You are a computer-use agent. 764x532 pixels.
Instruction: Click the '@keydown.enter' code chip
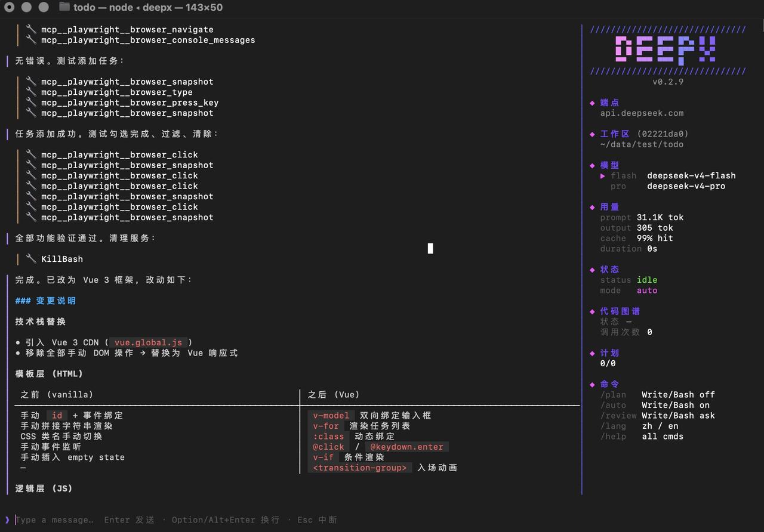point(407,447)
